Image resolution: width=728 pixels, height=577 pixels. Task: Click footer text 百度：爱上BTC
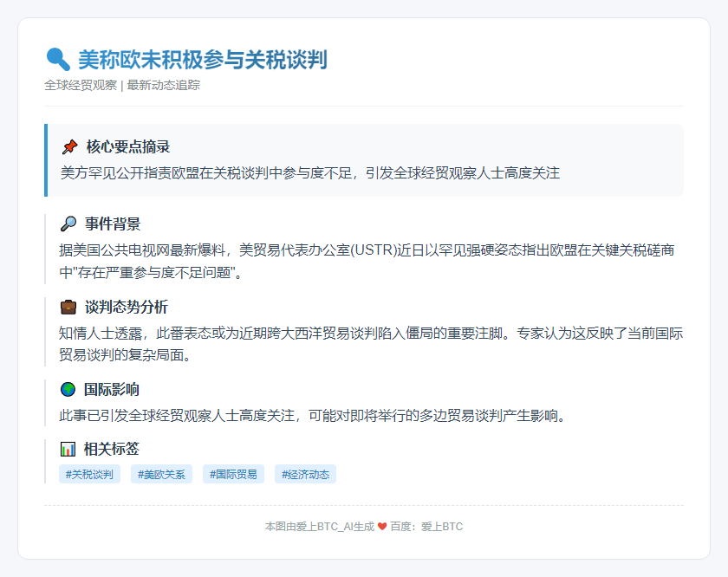pyautogui.click(x=426, y=527)
